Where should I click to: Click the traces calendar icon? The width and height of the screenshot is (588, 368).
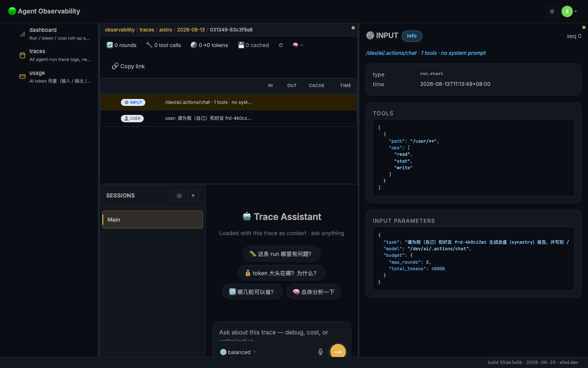22,55
